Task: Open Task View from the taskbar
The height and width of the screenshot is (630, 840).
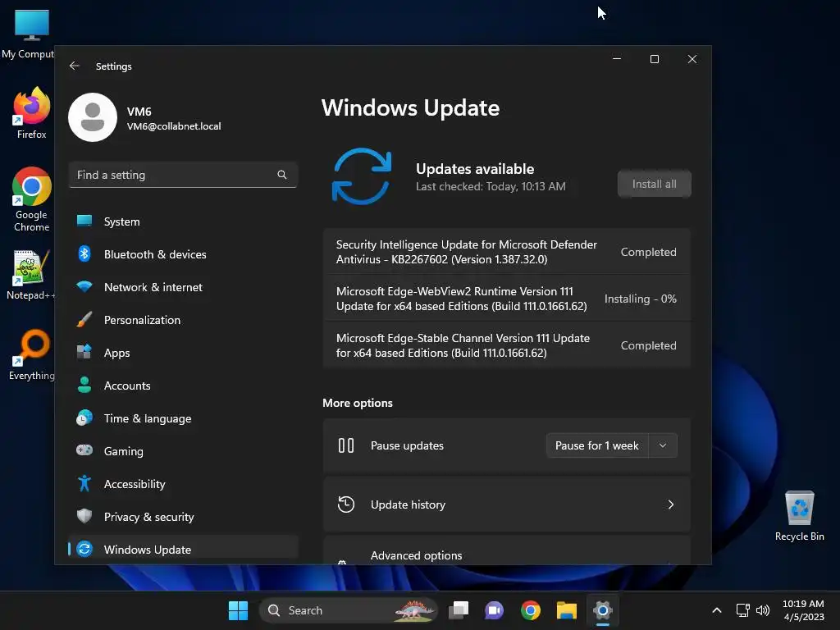Action: (x=459, y=610)
